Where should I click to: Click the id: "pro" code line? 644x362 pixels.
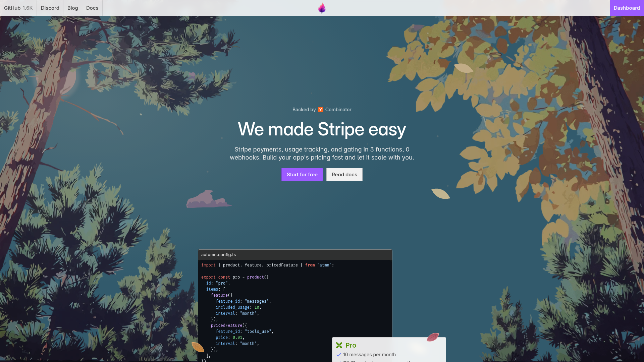[218, 283]
